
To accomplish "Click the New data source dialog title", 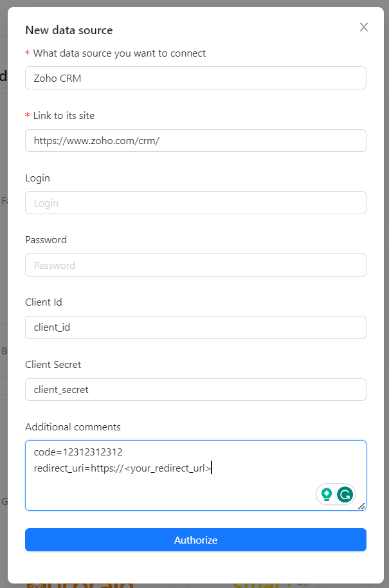I will [69, 30].
